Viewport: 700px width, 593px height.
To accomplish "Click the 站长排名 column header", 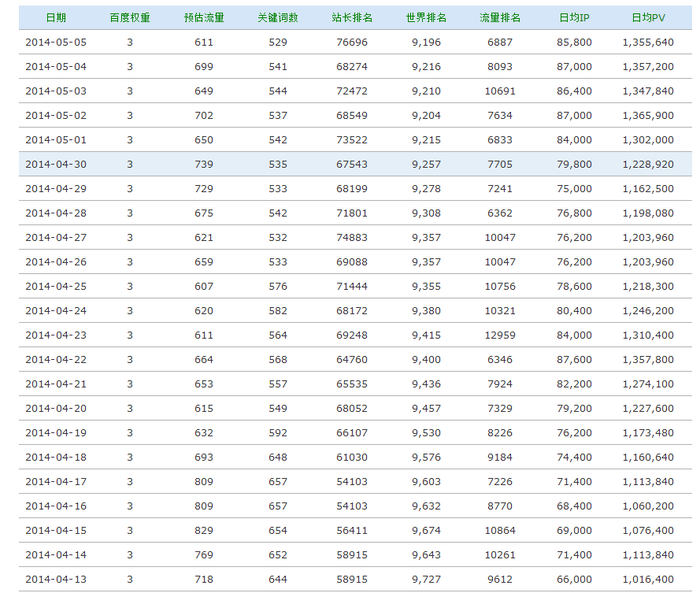I will coord(352,17).
